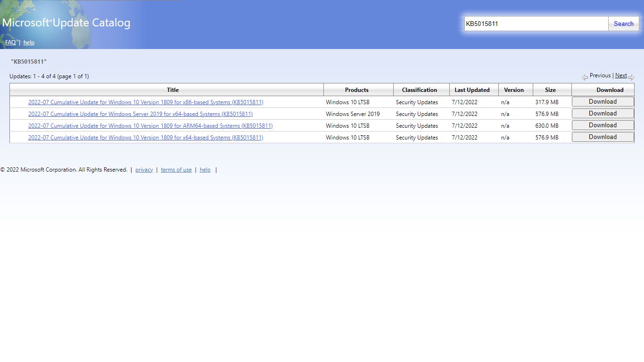Click the Updates: 1 - 4 of 4 count text

49,76
